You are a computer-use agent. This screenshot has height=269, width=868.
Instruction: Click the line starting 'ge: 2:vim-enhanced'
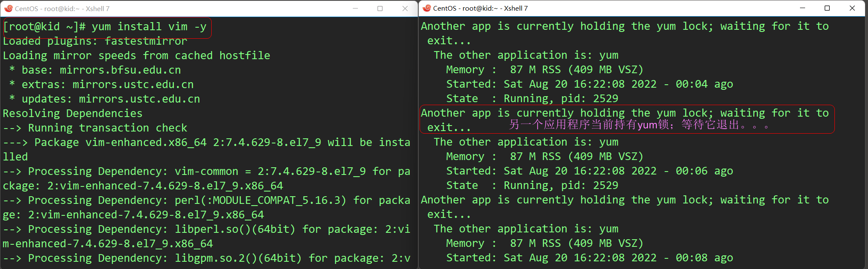133,215
